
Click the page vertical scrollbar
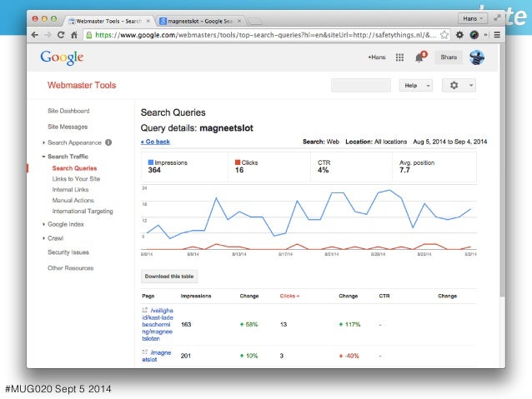(x=503, y=169)
